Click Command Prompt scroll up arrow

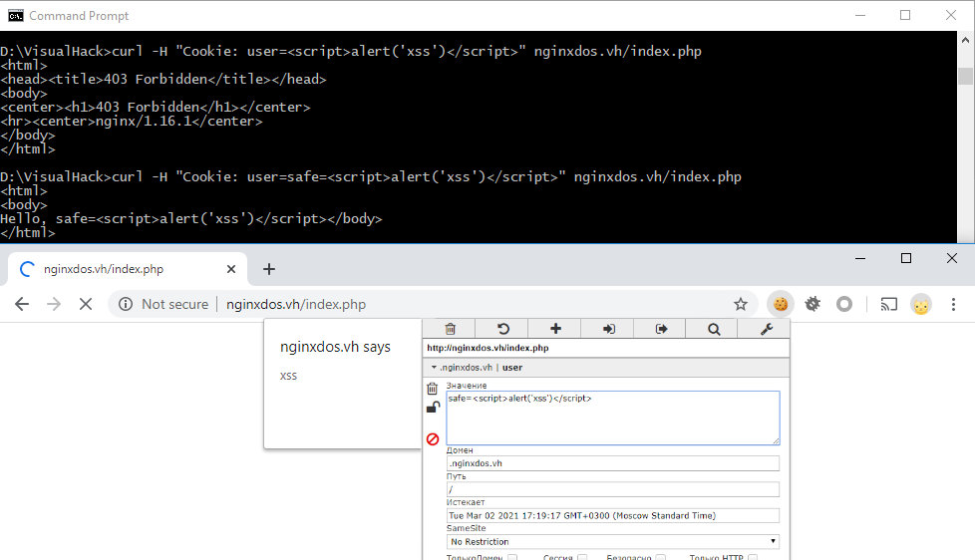pos(965,40)
